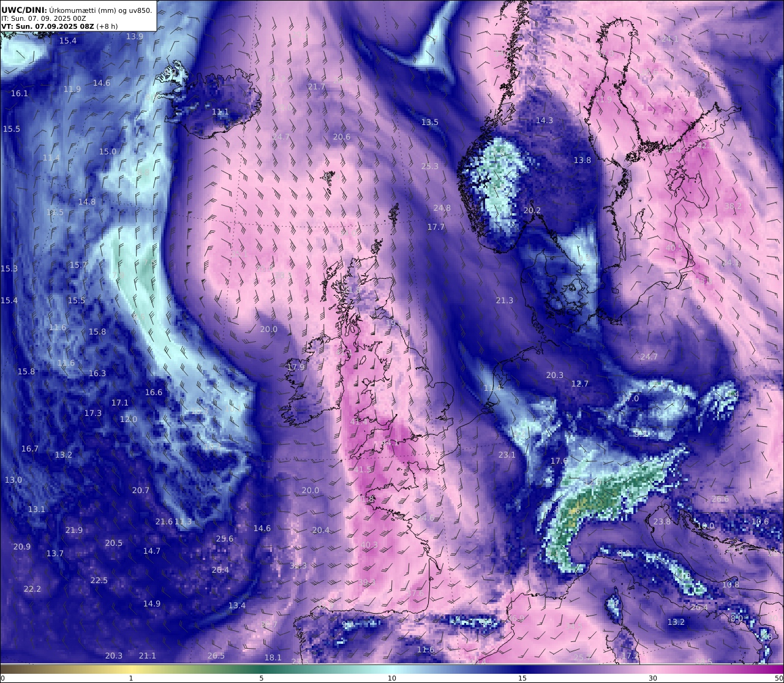The height and width of the screenshot is (683, 784).
Task: Click the 14.8 value on the map
Action: [x=87, y=202]
